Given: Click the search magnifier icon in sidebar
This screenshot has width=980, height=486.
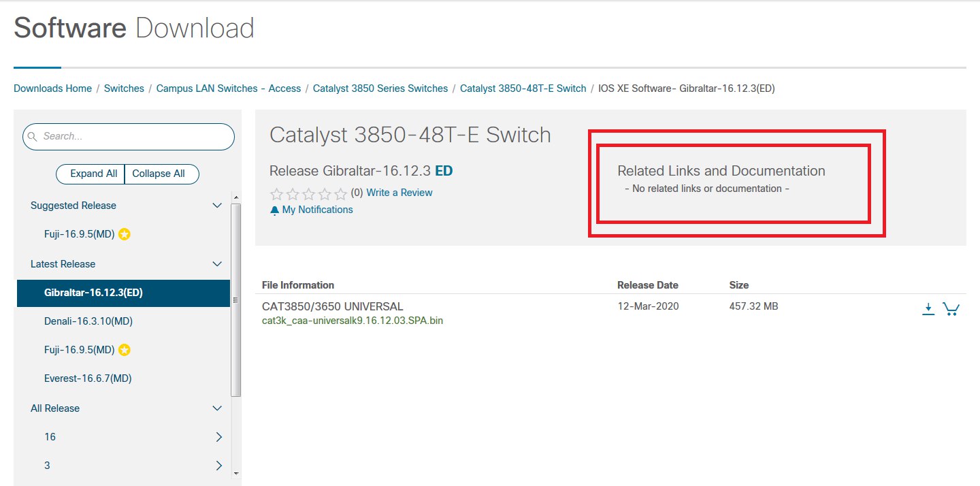Looking at the screenshot, I should point(33,137).
